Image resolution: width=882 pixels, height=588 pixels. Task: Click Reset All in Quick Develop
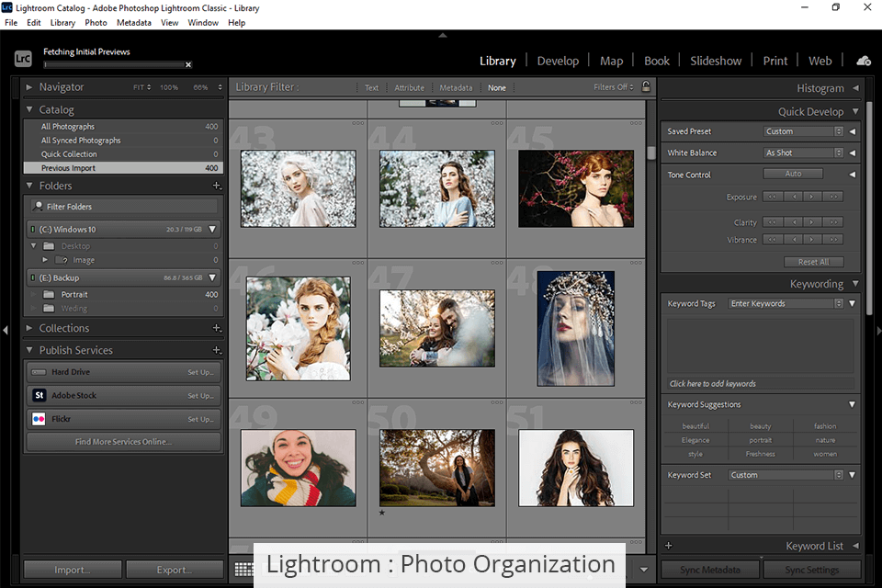[x=813, y=262]
